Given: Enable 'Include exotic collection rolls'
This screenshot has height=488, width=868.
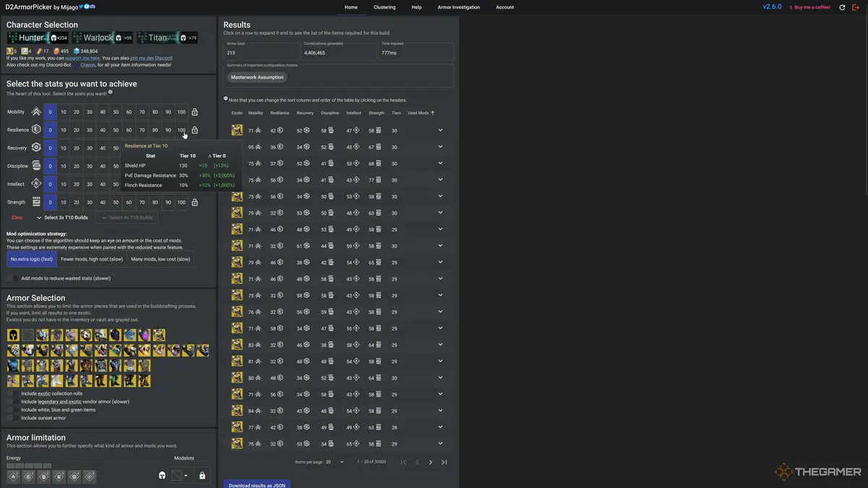Looking at the screenshot, I should 13,393.
